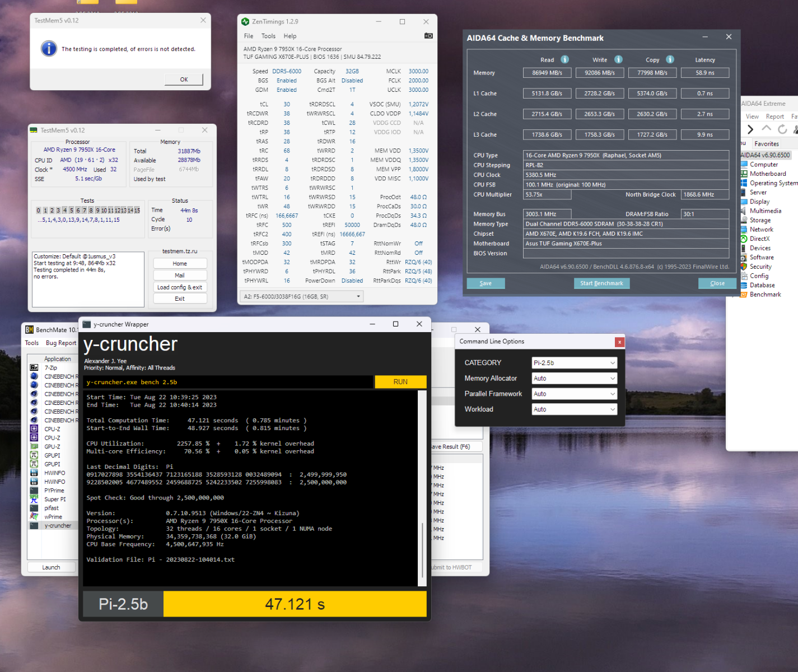Open the Workload dropdown
Screen dimensions: 798x672
575,409
